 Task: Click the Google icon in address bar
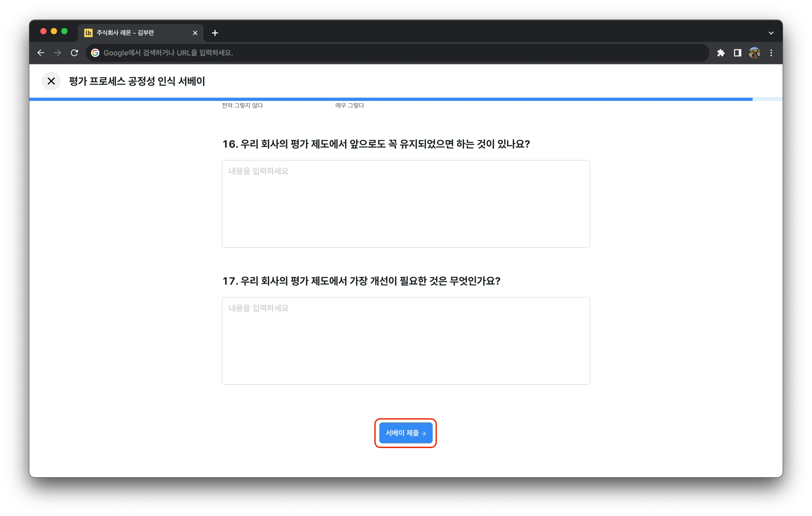click(95, 53)
